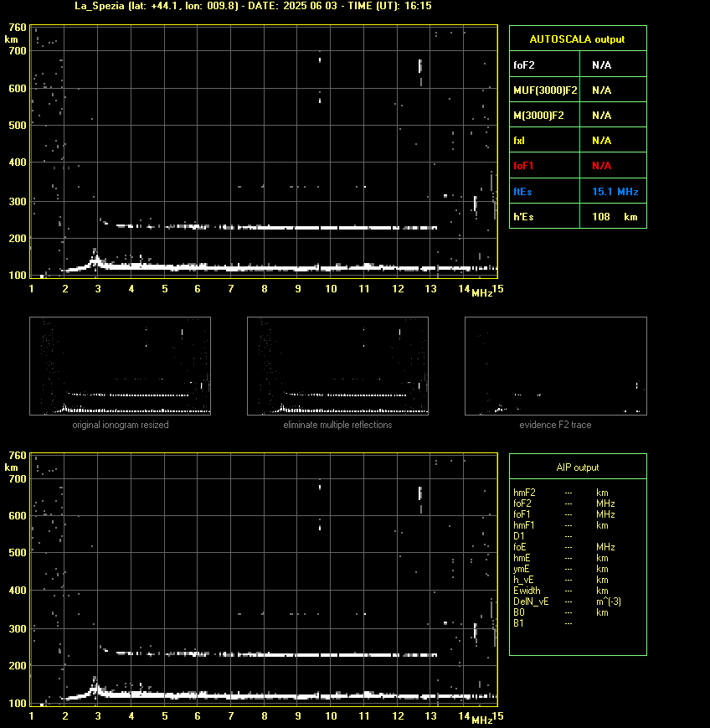Click the fxI label in the AUTOSCALA table
This screenshot has width=710, height=728.
pos(519,140)
